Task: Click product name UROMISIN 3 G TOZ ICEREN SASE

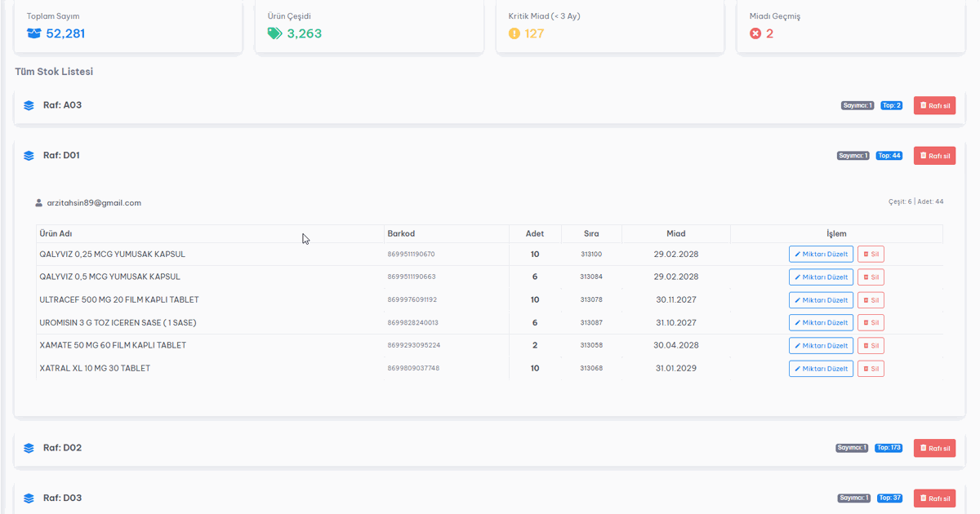Action: 118,322
